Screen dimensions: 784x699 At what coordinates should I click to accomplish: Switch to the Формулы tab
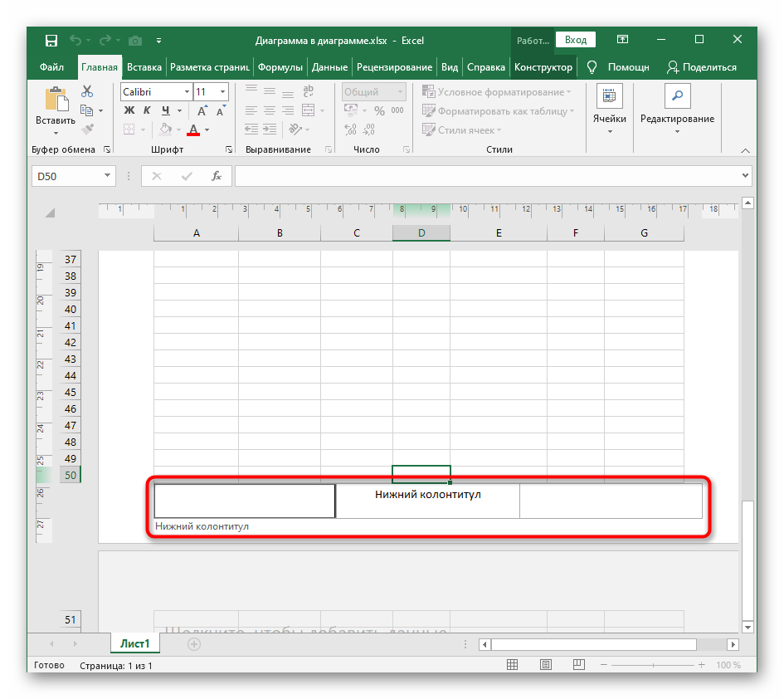(280, 67)
